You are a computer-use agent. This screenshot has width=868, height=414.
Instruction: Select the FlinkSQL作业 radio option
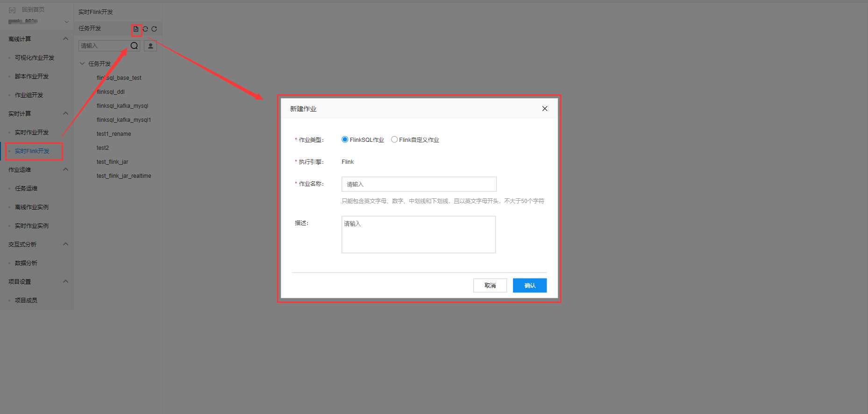pos(345,140)
